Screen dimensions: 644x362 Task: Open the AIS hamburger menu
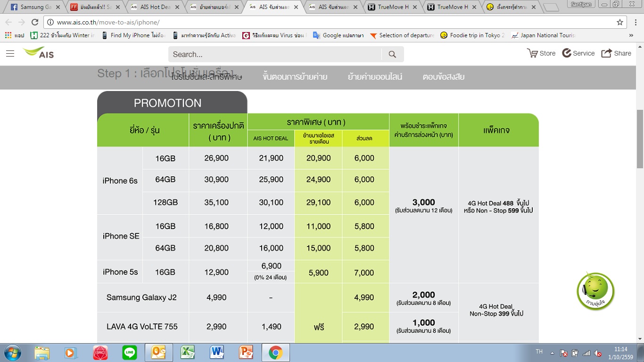10,54
